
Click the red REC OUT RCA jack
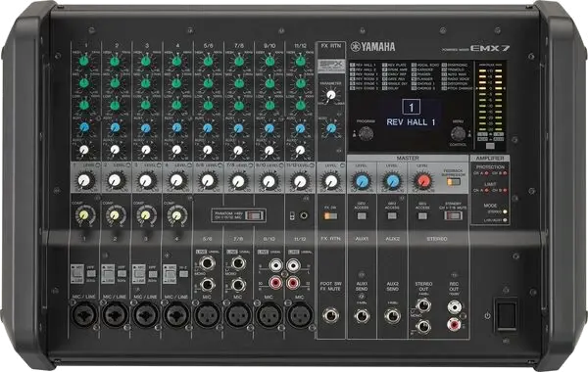click(x=454, y=324)
